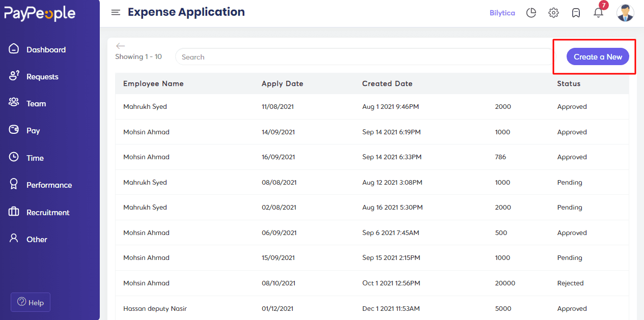This screenshot has height=320, width=644.
Task: Go to the Pay section
Action: [33, 131]
